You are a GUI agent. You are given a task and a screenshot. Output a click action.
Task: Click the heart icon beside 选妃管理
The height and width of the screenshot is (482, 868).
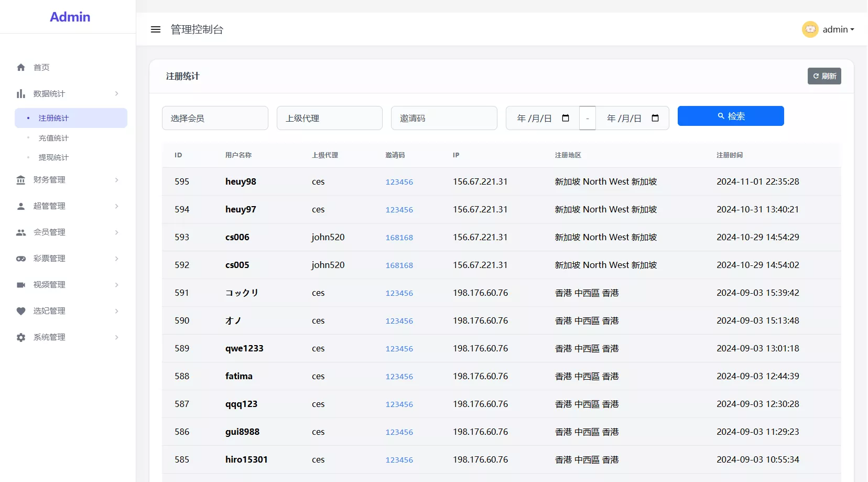coord(21,310)
